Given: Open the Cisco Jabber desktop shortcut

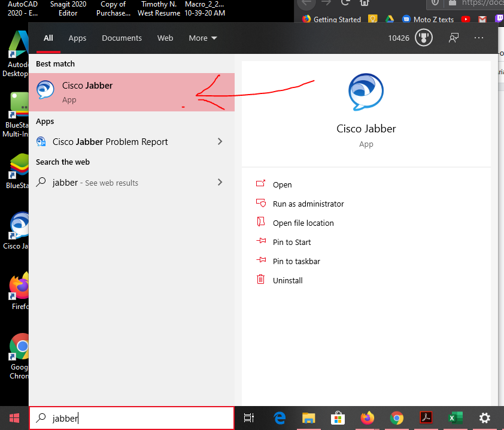Looking at the screenshot, I should pos(16,231).
